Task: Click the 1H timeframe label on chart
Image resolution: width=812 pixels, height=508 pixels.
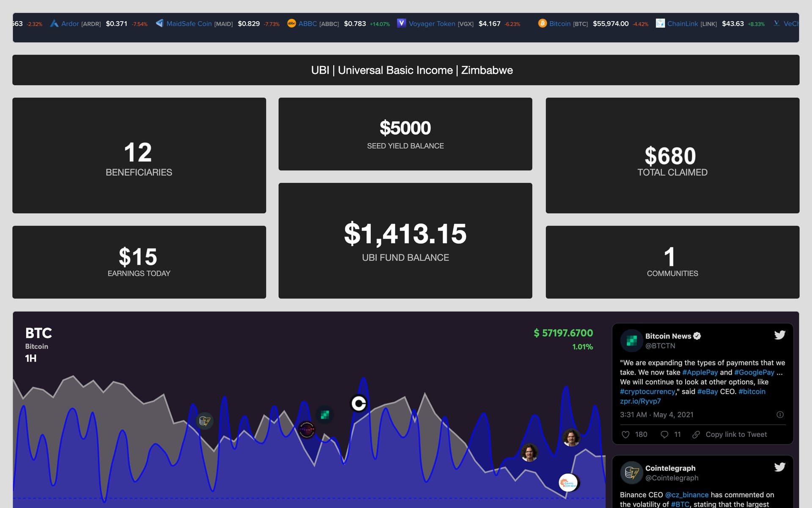Action: pyautogui.click(x=31, y=359)
